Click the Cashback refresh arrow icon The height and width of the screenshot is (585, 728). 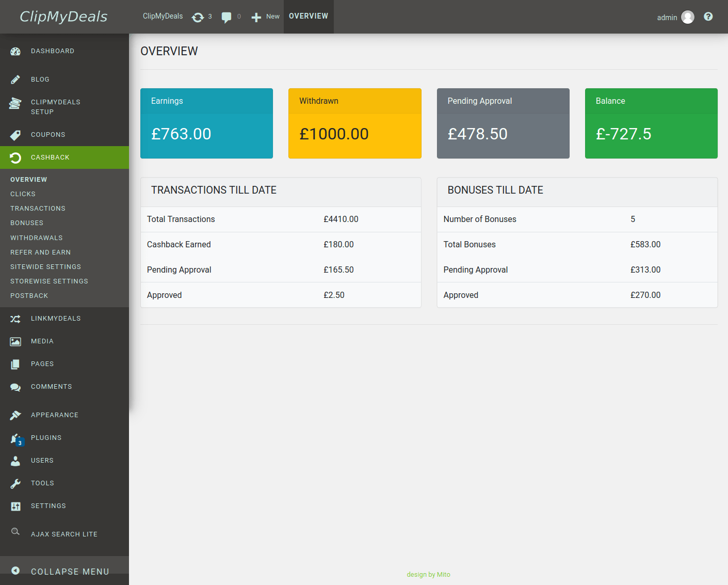(15, 157)
